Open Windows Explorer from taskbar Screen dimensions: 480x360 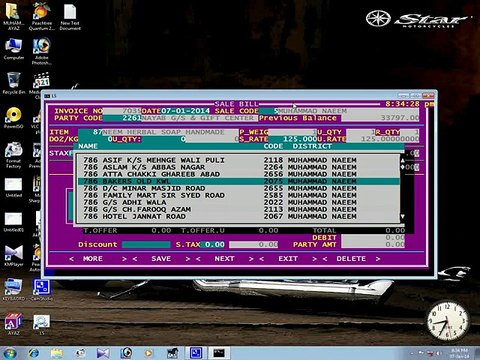[x=57, y=353]
